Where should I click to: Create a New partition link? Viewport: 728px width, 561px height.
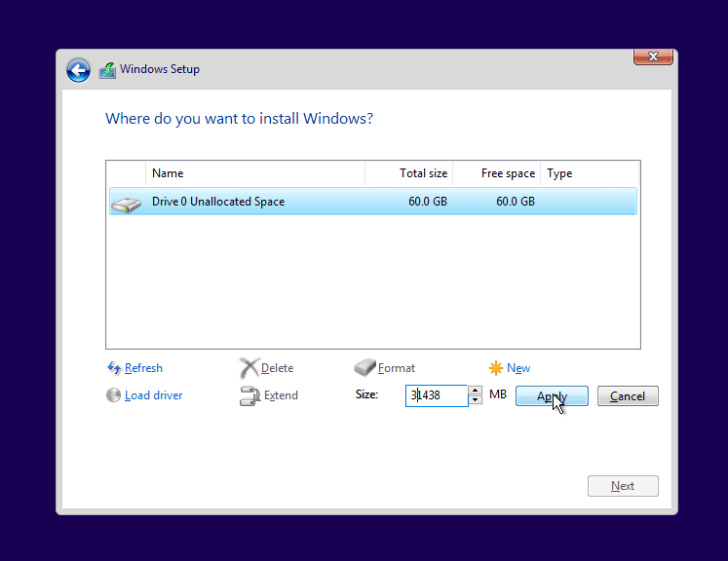pyautogui.click(x=518, y=368)
